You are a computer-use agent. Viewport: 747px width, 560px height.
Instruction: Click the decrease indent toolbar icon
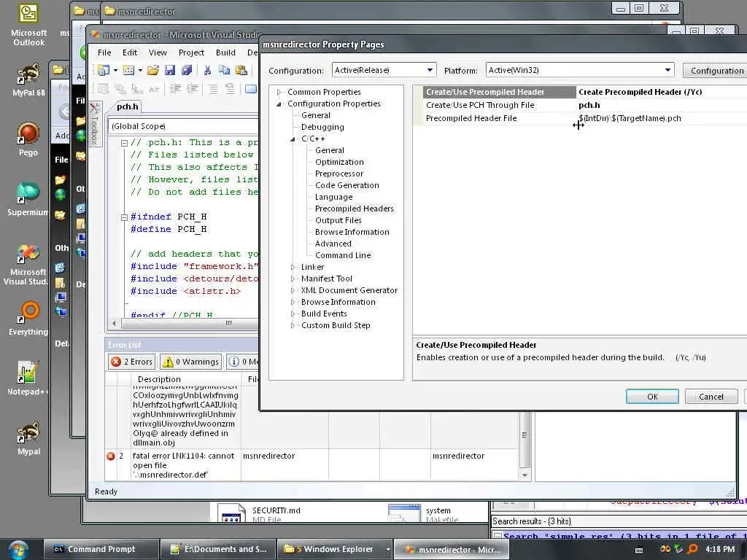tap(175, 88)
